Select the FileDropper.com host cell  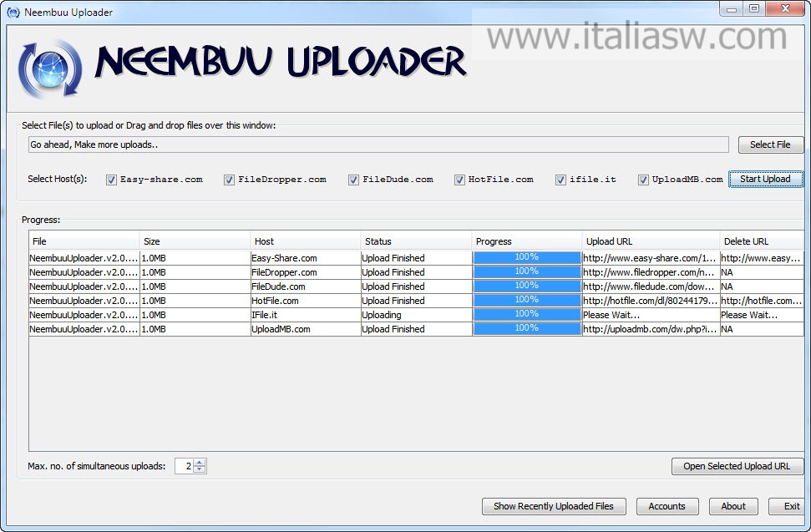tap(306, 272)
